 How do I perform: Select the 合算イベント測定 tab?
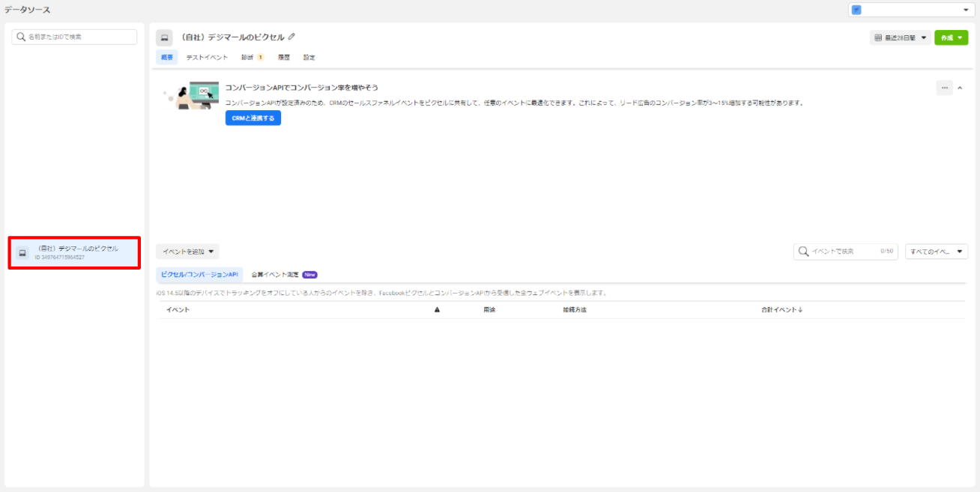coord(284,275)
